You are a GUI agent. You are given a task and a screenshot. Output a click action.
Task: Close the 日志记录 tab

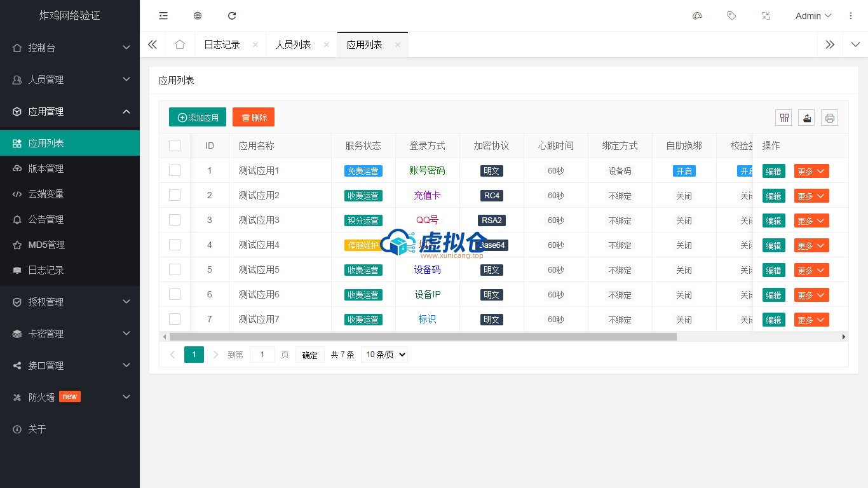(255, 44)
